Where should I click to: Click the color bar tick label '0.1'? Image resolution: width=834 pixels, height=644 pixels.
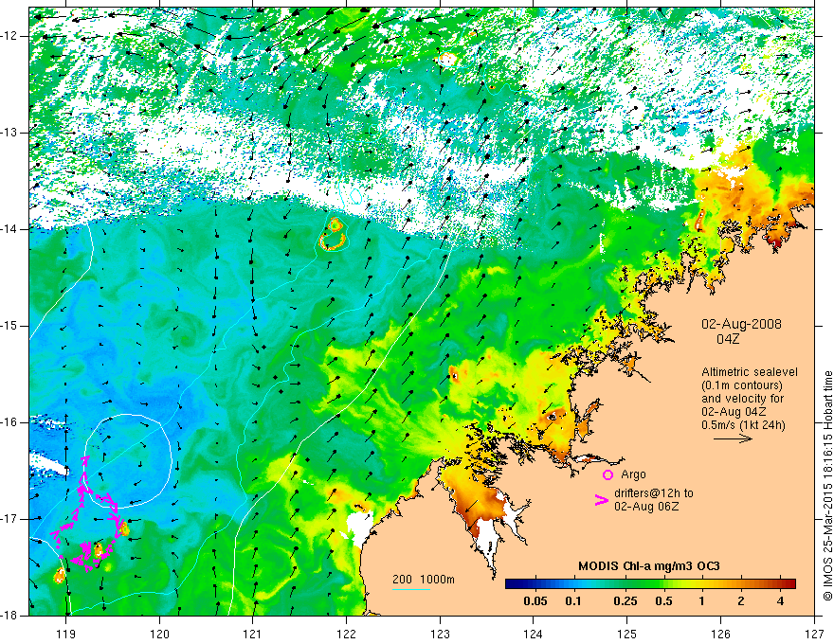tap(572, 601)
